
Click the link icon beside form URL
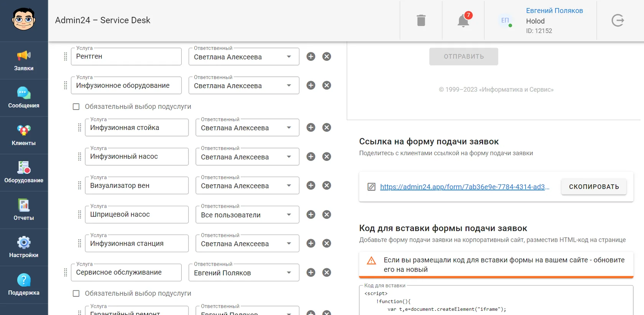pyautogui.click(x=371, y=187)
